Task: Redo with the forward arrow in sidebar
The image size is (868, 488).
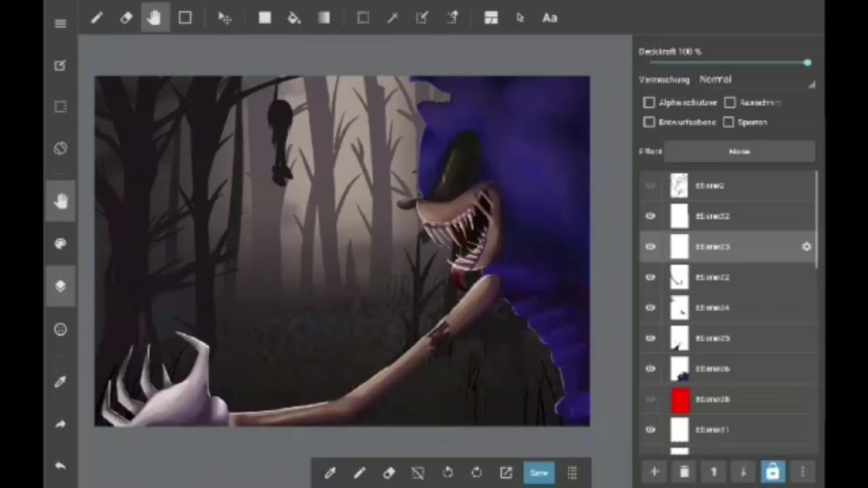Action: tap(60, 424)
